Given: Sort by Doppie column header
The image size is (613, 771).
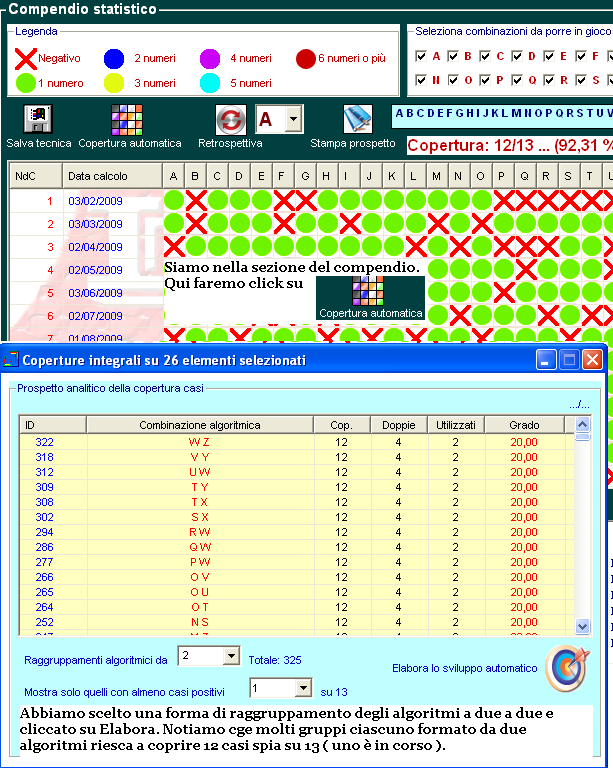Looking at the screenshot, I should (x=399, y=425).
